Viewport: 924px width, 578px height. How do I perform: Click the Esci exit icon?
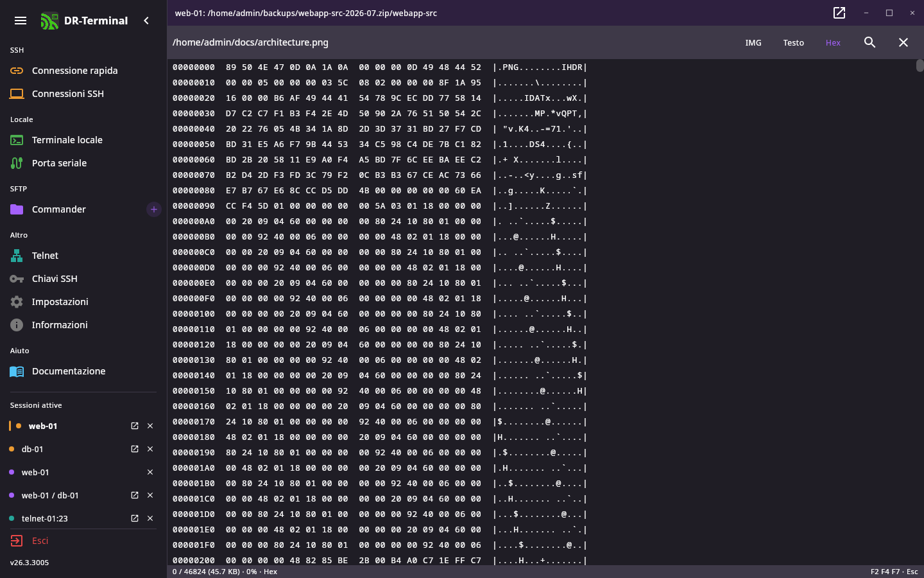17,541
